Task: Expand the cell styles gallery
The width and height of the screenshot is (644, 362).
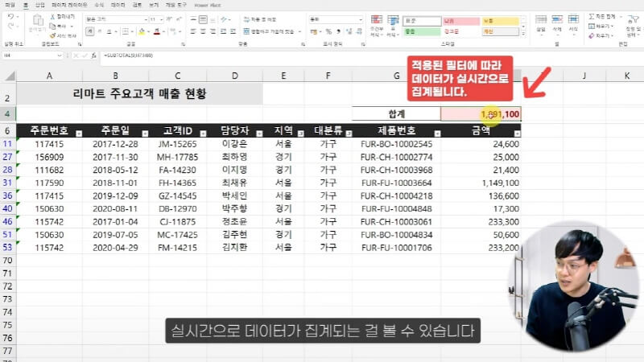Action: (x=523, y=34)
